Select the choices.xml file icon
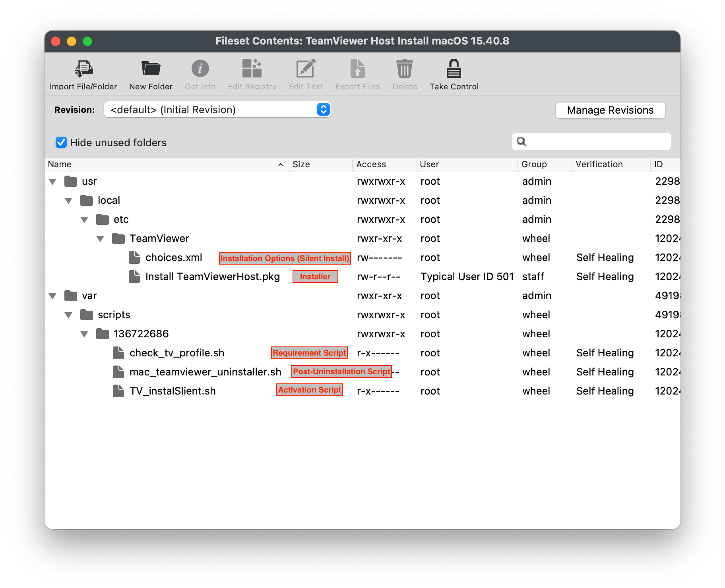Image resolution: width=725 pixels, height=588 pixels. pos(134,257)
